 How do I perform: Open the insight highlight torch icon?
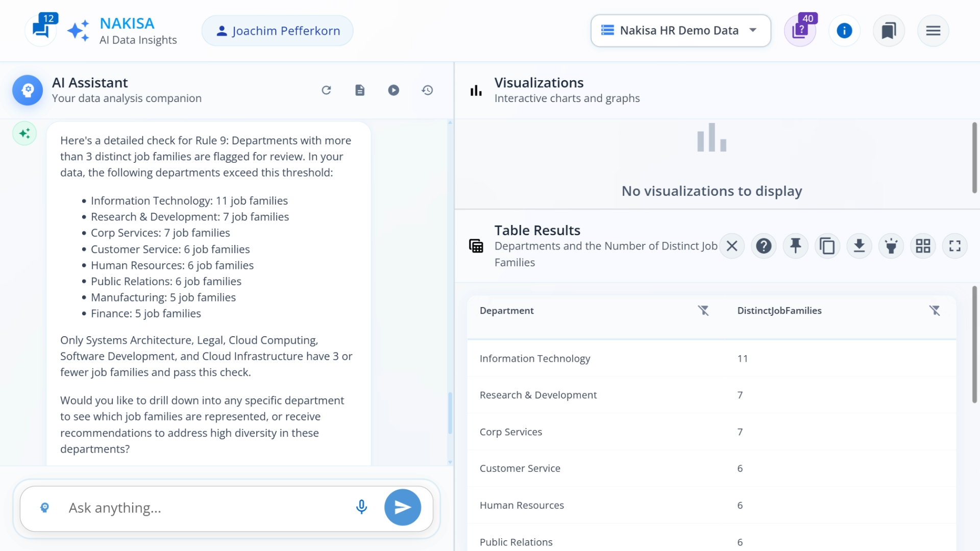tap(891, 245)
